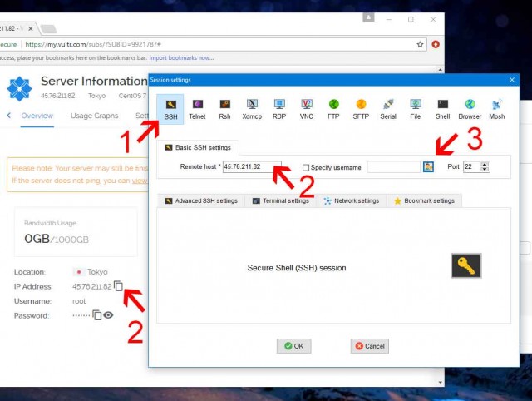
Task: Open the Chrome profile icon
Action: [x=368, y=17]
